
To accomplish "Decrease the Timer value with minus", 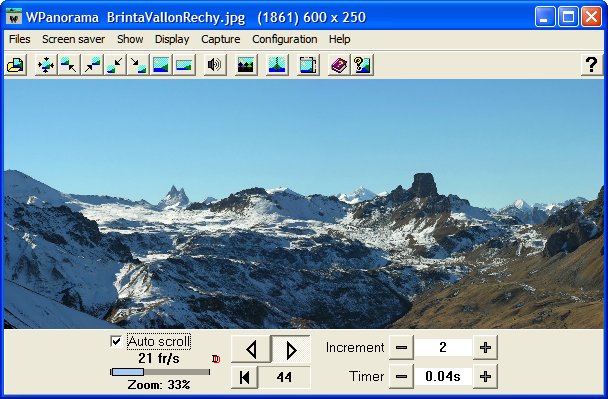I will pyautogui.click(x=401, y=376).
